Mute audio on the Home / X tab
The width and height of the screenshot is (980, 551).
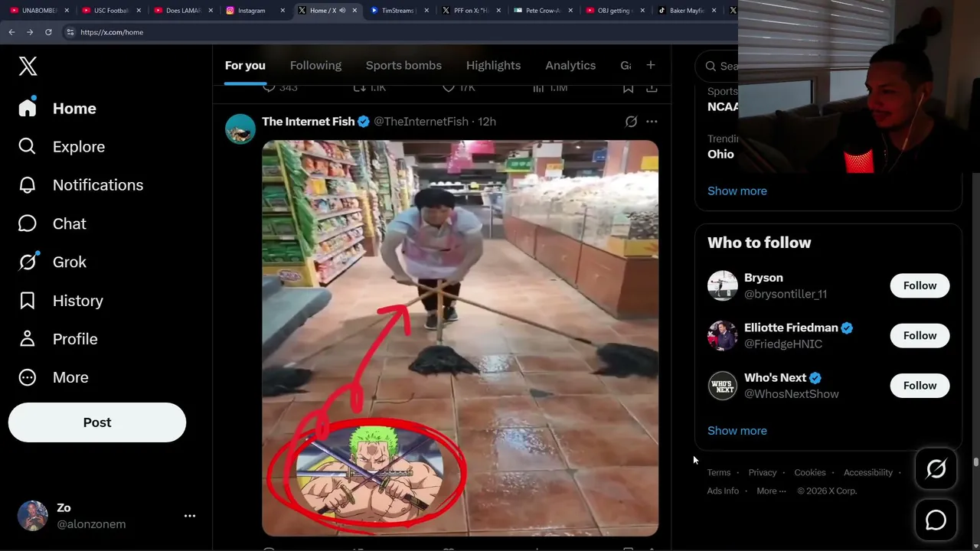(x=342, y=11)
